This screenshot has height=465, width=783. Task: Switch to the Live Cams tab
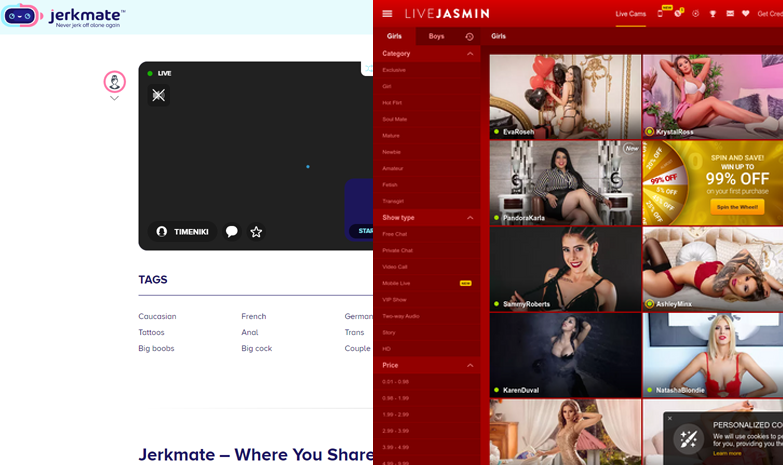pos(631,14)
